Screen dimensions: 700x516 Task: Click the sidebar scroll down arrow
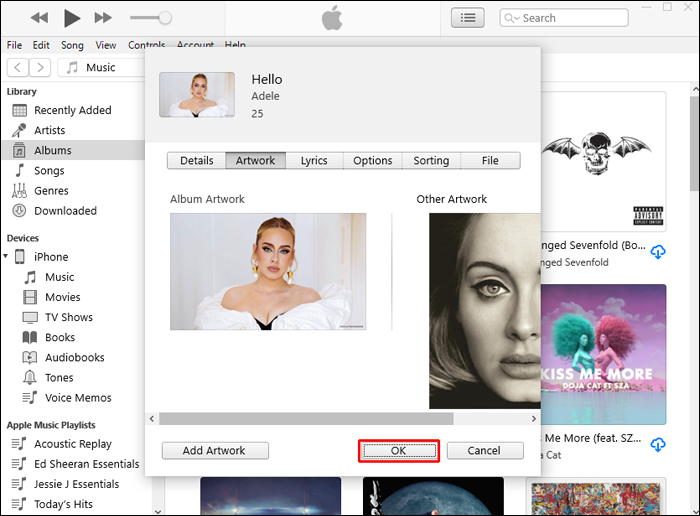pyautogui.click(x=158, y=511)
